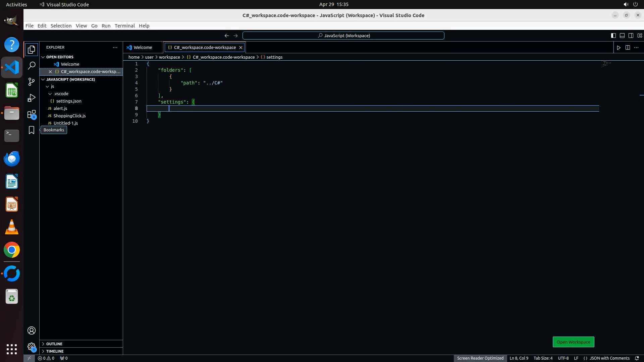Viewport: 644px width, 362px height.
Task: Open the Bookmarks view icon
Action: [32, 130]
